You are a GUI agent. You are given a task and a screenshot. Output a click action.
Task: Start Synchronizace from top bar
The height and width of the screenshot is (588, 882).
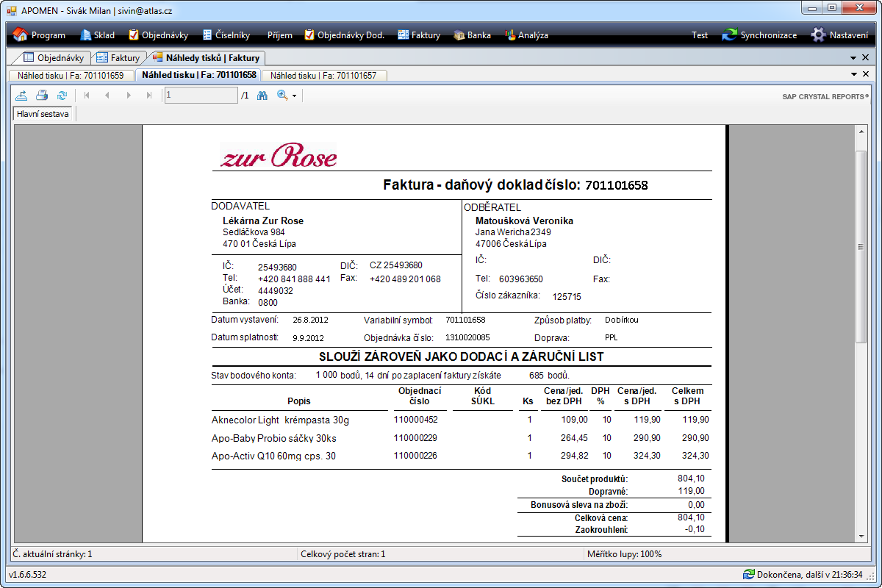tap(760, 35)
